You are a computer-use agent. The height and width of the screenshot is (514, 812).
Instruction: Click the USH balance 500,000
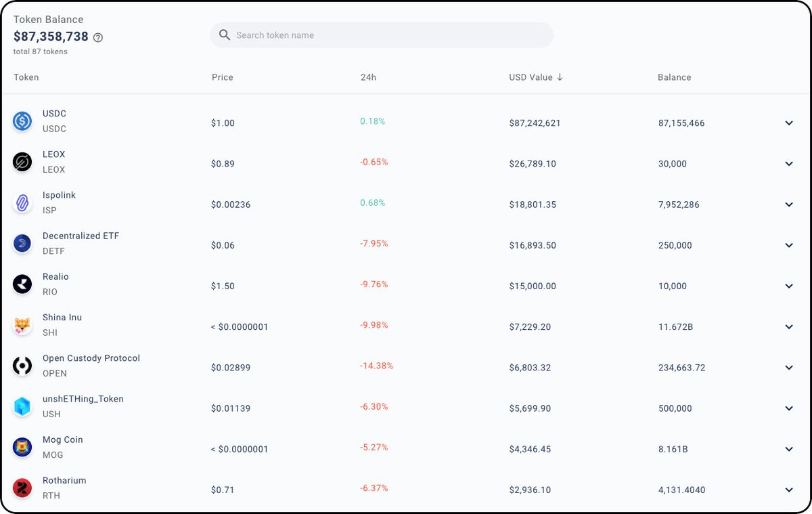point(675,408)
